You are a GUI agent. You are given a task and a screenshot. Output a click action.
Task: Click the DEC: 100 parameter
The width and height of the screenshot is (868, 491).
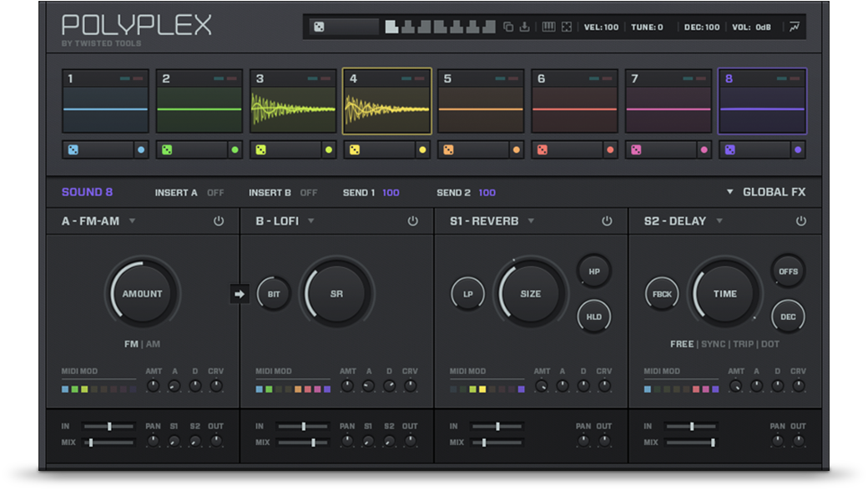click(702, 27)
